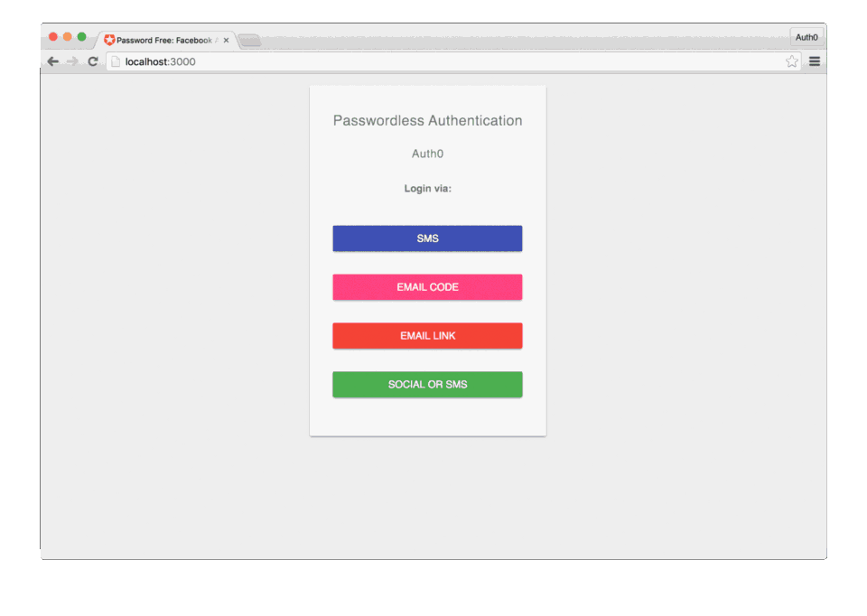Click the forward navigation arrow
The height and width of the screenshot is (616, 867).
(72, 61)
